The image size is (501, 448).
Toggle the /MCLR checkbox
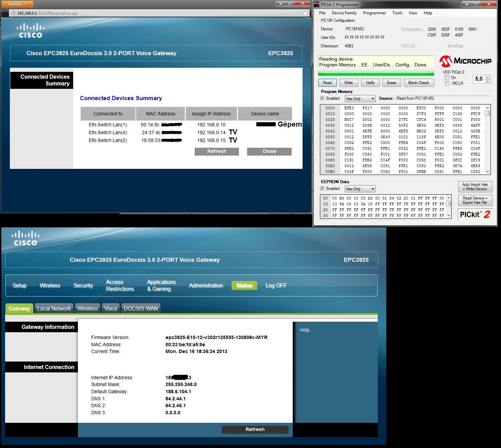[x=447, y=84]
